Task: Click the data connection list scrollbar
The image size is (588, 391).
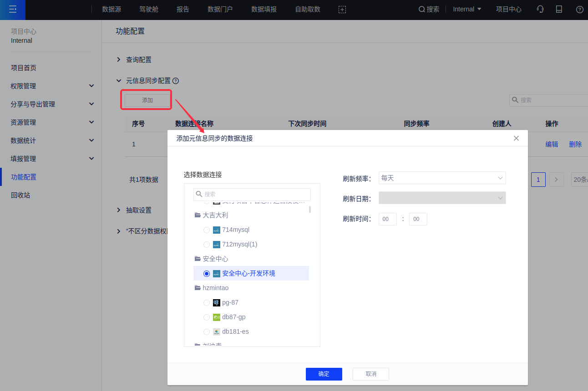Action: (x=310, y=210)
